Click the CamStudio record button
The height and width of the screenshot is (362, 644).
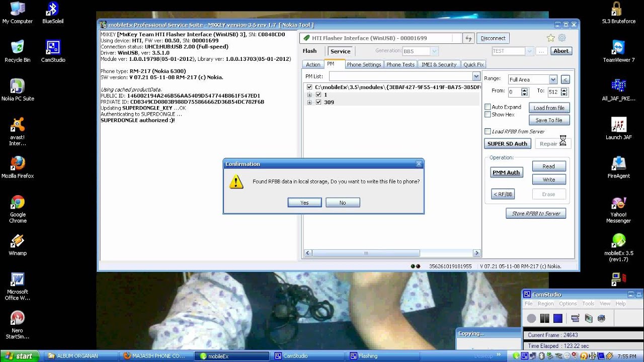531,318
